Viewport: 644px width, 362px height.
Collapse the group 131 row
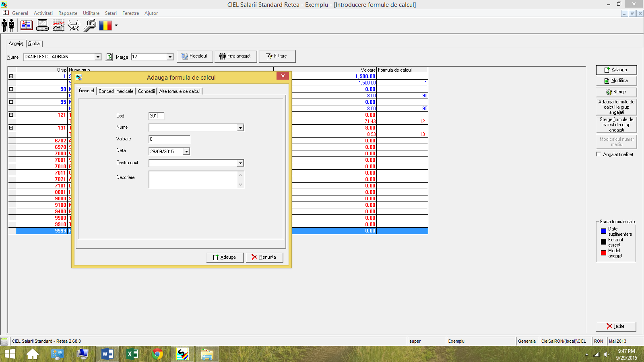[x=11, y=128]
